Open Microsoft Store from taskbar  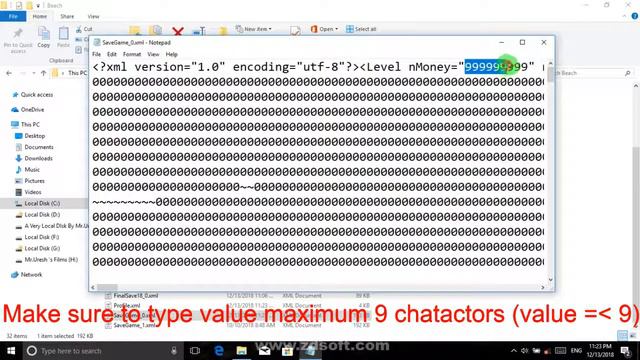(287, 351)
